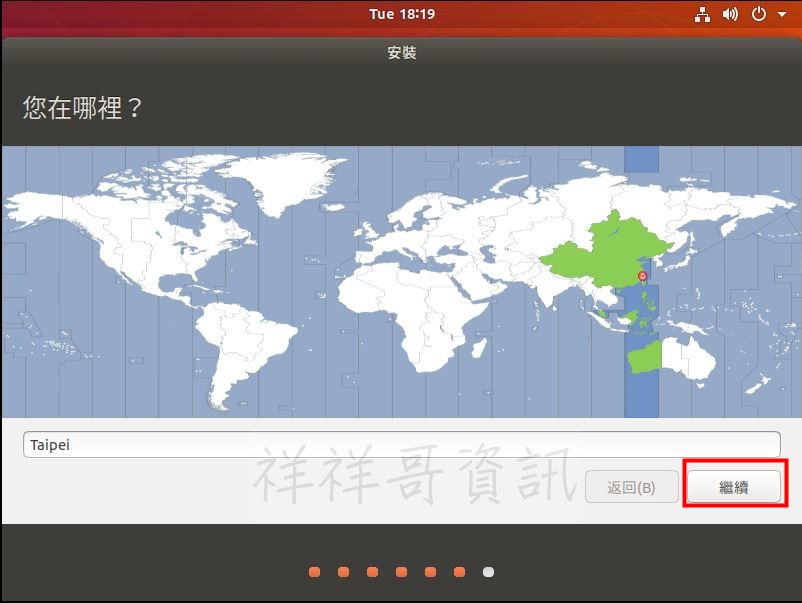This screenshot has height=603, width=802.
Task: Click the 繼續 (Continue) button
Action: point(733,486)
